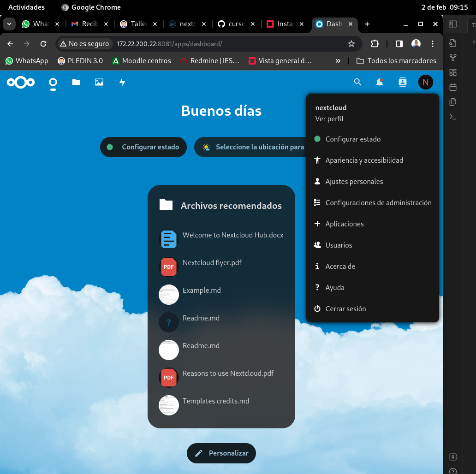The image size is (476, 474).
Task: Open Usuarios menu entry
Action: 373,245
